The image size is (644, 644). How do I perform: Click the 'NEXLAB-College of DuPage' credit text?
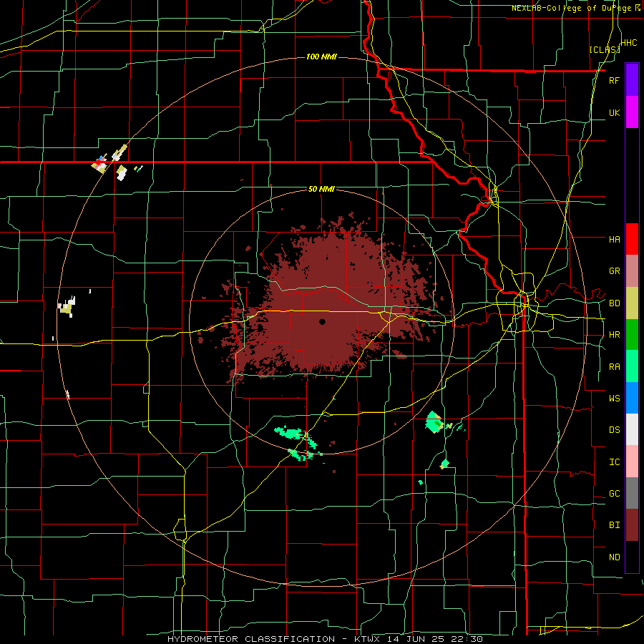tap(572, 8)
